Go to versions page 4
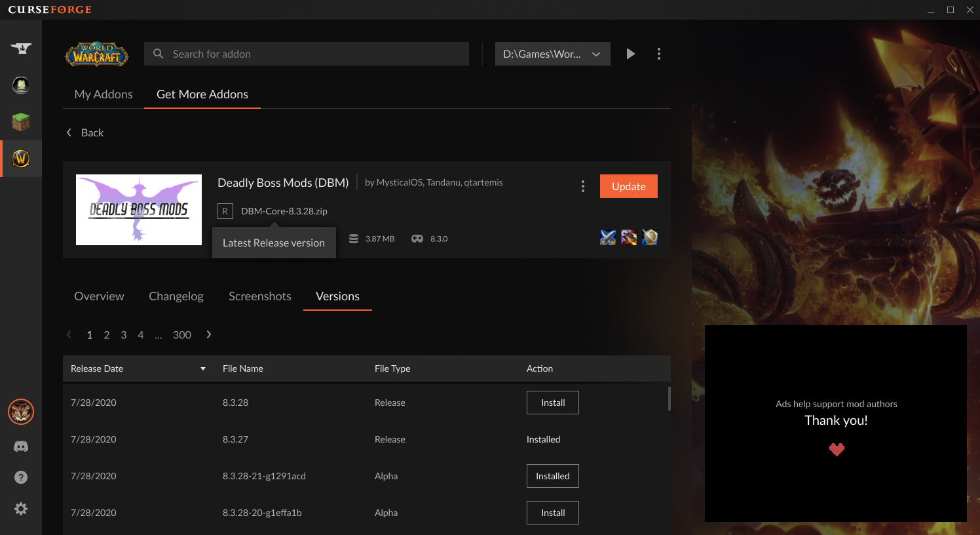 click(x=140, y=335)
